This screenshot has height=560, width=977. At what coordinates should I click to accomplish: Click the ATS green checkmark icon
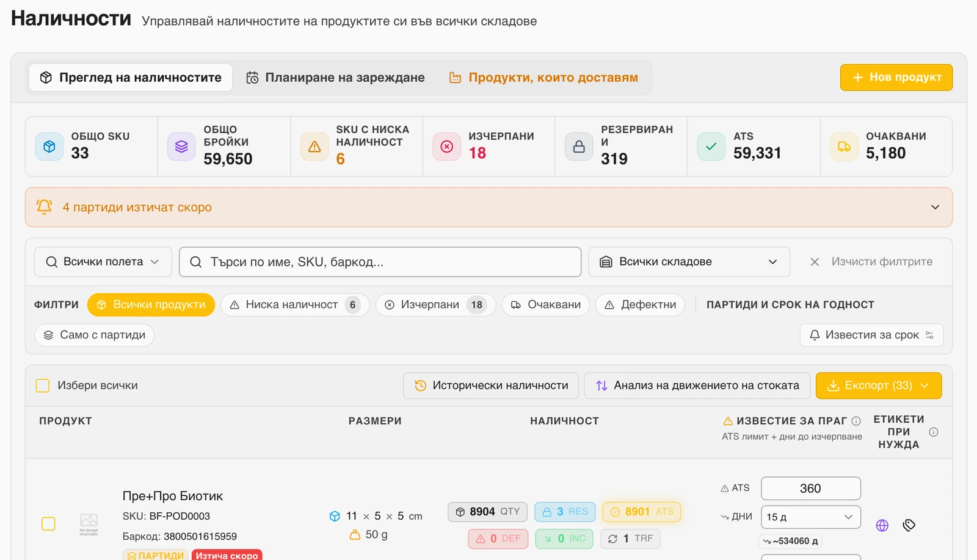pyautogui.click(x=711, y=147)
